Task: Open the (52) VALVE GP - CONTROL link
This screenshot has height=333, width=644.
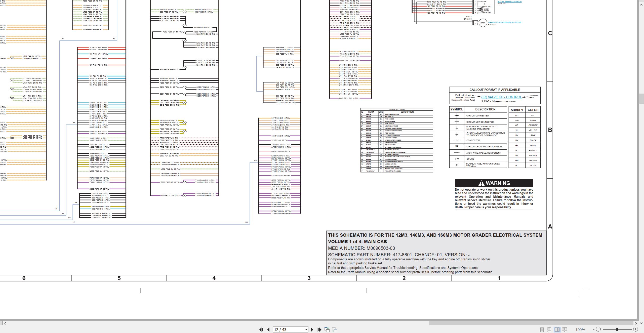Action: point(501,97)
